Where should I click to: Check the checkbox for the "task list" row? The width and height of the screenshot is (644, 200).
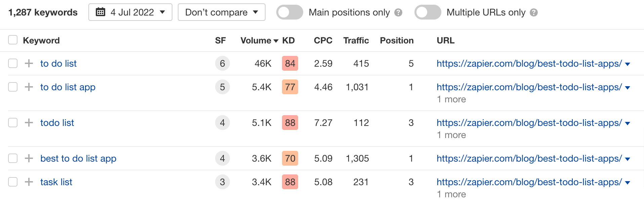(13, 182)
